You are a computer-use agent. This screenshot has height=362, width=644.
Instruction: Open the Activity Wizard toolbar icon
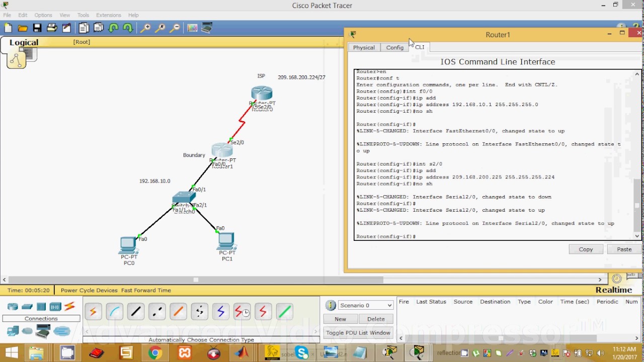[x=66, y=28]
